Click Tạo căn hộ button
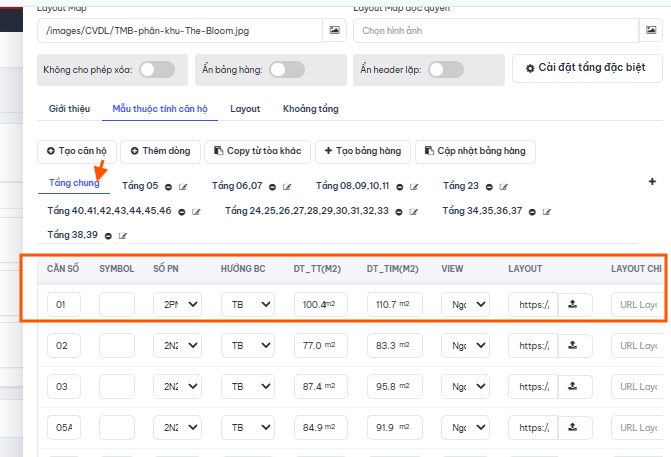671x457 pixels. point(77,151)
